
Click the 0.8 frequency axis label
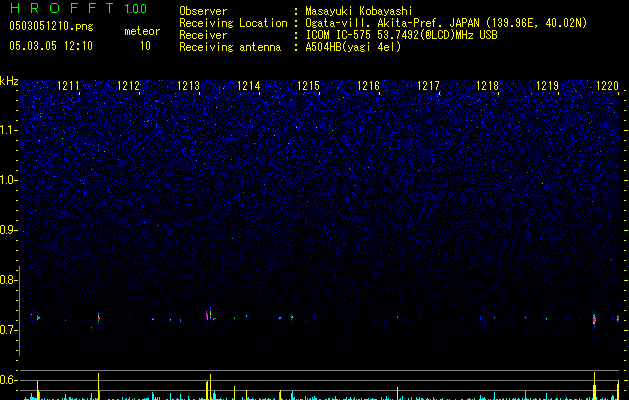point(9,280)
